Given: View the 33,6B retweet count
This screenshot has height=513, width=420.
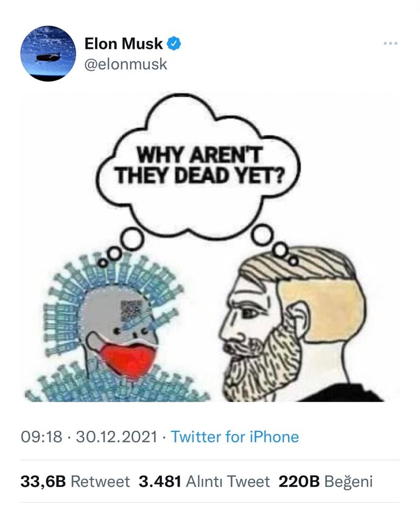Looking at the screenshot, I should [x=43, y=481].
